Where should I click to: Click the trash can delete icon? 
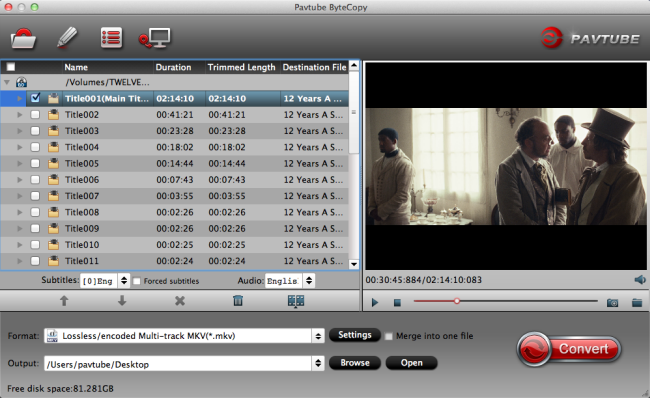tap(238, 301)
